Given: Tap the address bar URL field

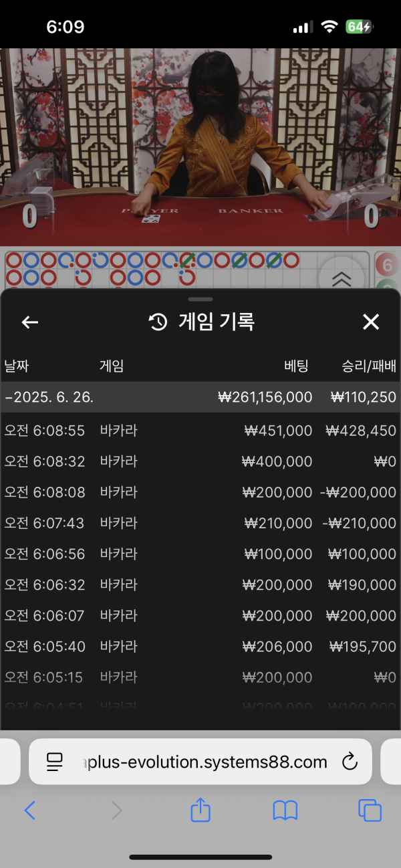Looking at the screenshot, I should click(204, 762).
